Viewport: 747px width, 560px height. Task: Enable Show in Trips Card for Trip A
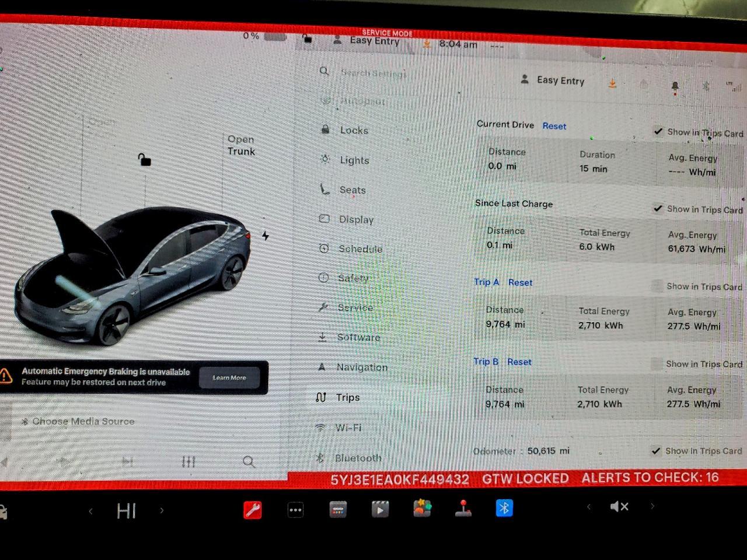click(x=658, y=286)
